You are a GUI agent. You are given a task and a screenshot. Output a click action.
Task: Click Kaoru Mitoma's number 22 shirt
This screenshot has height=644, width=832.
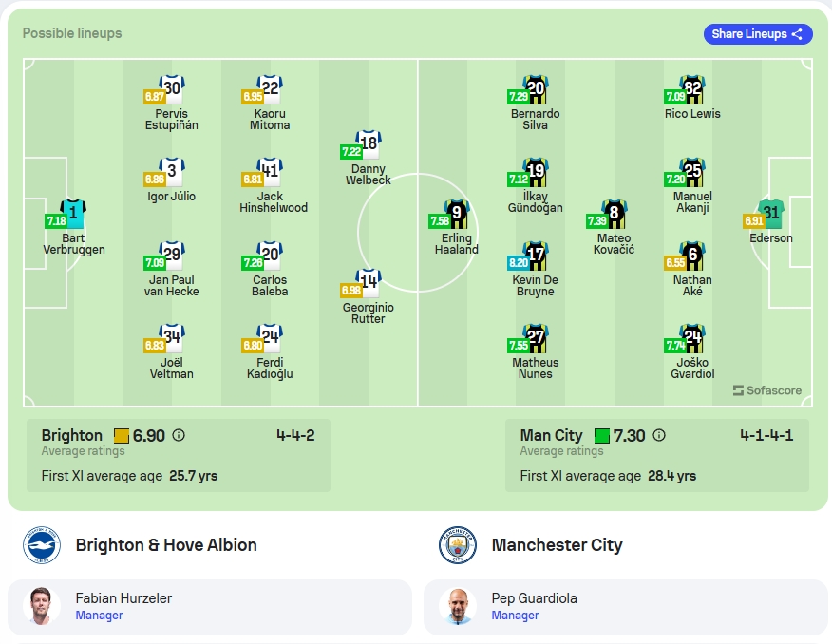click(x=270, y=89)
